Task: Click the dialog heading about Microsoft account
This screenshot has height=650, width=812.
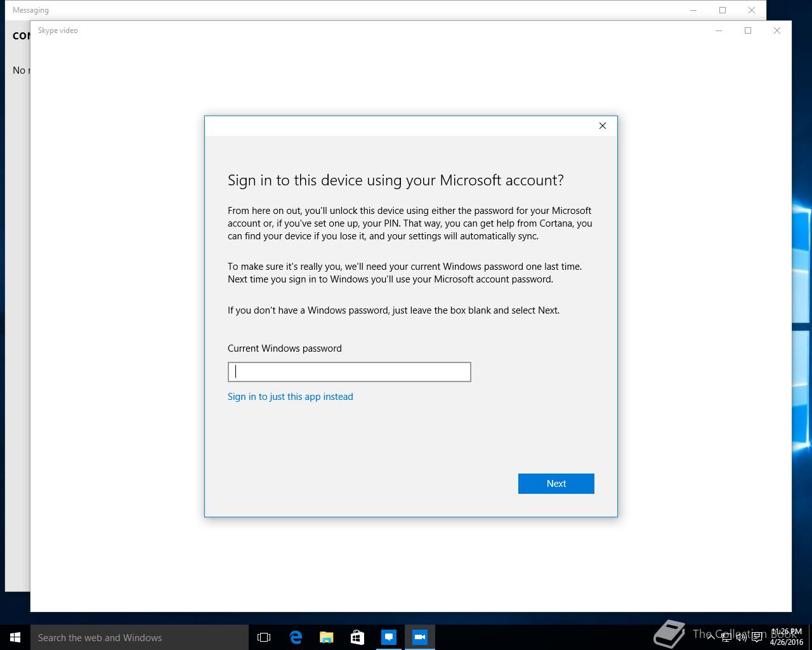Action: coord(396,180)
